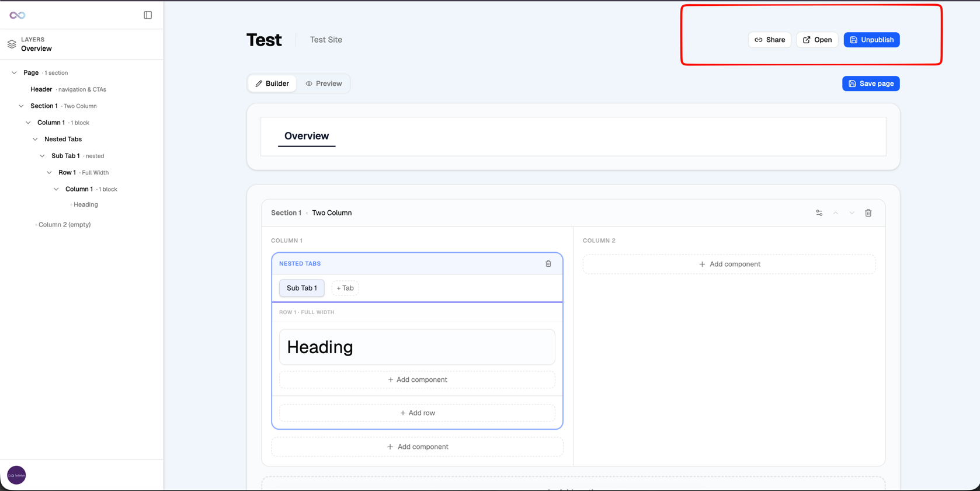This screenshot has height=491, width=980.
Task: Select Sub Tab 1
Action: [301, 288]
